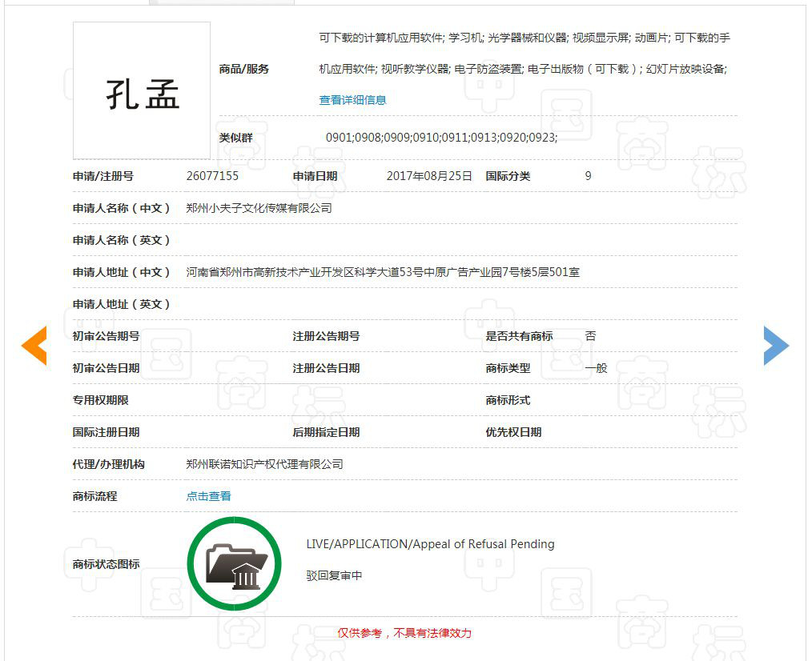812x661 pixels.
Task: Select the orange previous-record arrow
Action: [x=34, y=345]
